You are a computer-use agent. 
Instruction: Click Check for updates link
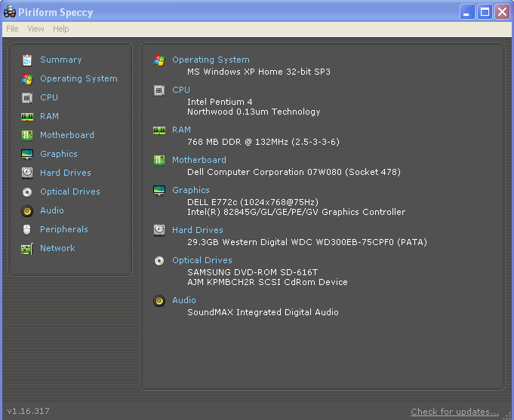coord(454,412)
